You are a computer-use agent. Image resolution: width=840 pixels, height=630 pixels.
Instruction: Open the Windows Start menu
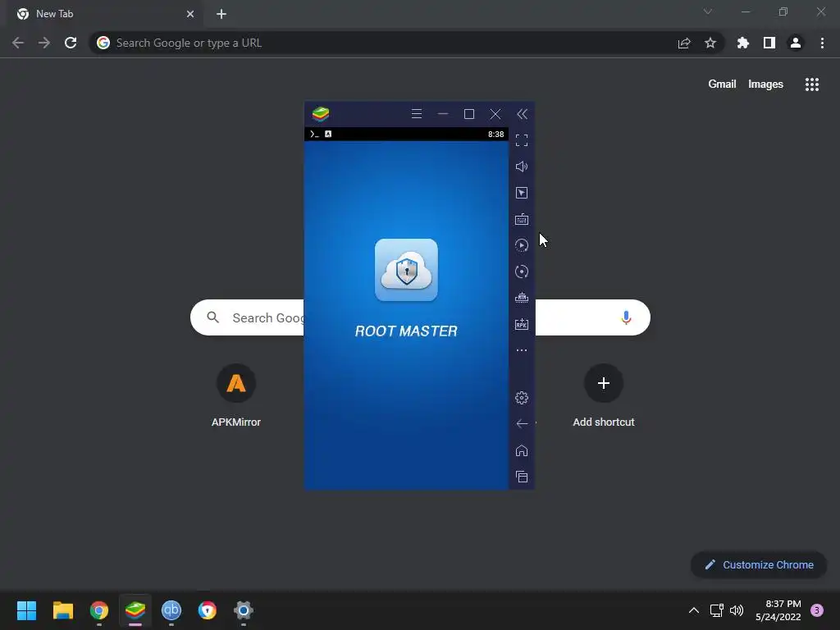point(26,610)
